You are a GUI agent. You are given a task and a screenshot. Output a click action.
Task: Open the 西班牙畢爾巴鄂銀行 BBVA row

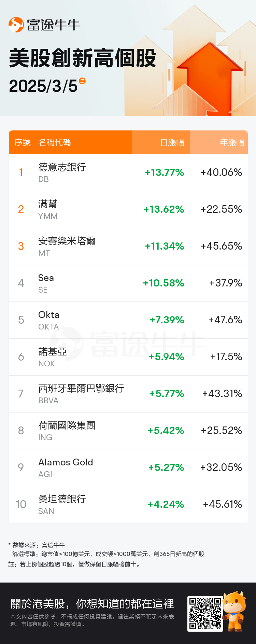128,394
